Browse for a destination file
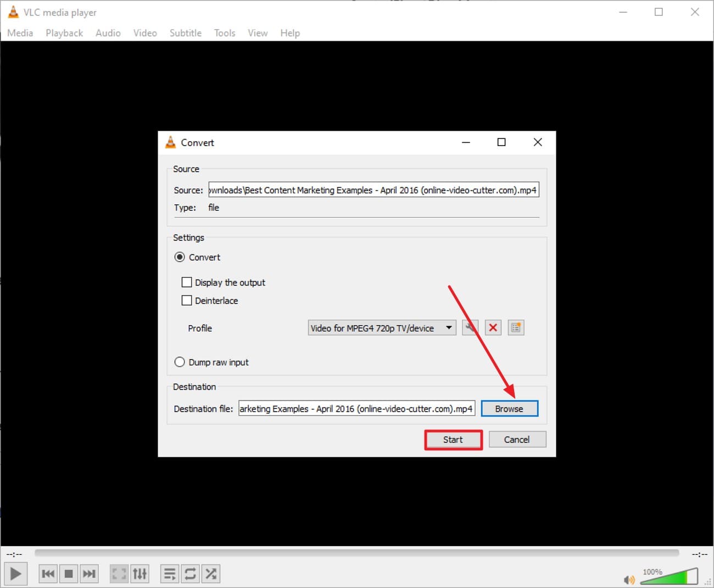This screenshot has width=714, height=588. (x=509, y=408)
